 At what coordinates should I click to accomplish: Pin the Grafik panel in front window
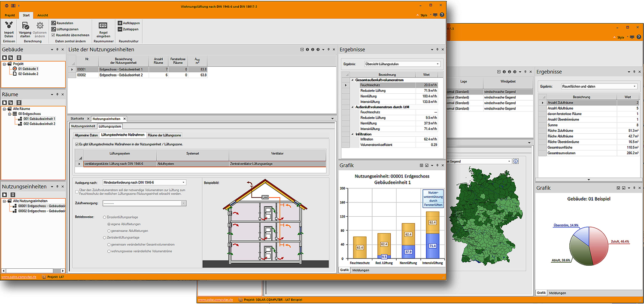pos(437,165)
